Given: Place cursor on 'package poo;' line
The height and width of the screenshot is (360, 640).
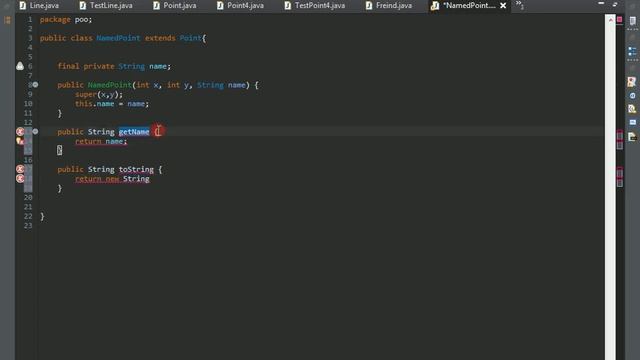Looking at the screenshot, I should point(66,19).
